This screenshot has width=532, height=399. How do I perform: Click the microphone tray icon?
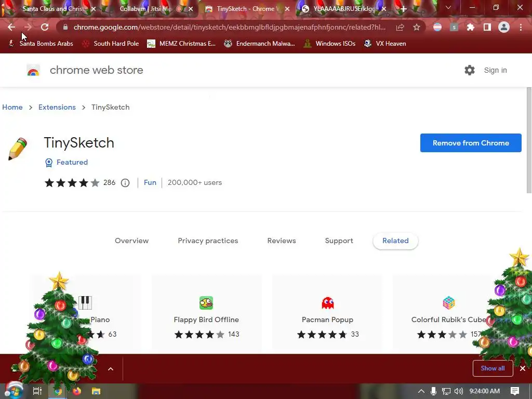pyautogui.click(x=433, y=391)
